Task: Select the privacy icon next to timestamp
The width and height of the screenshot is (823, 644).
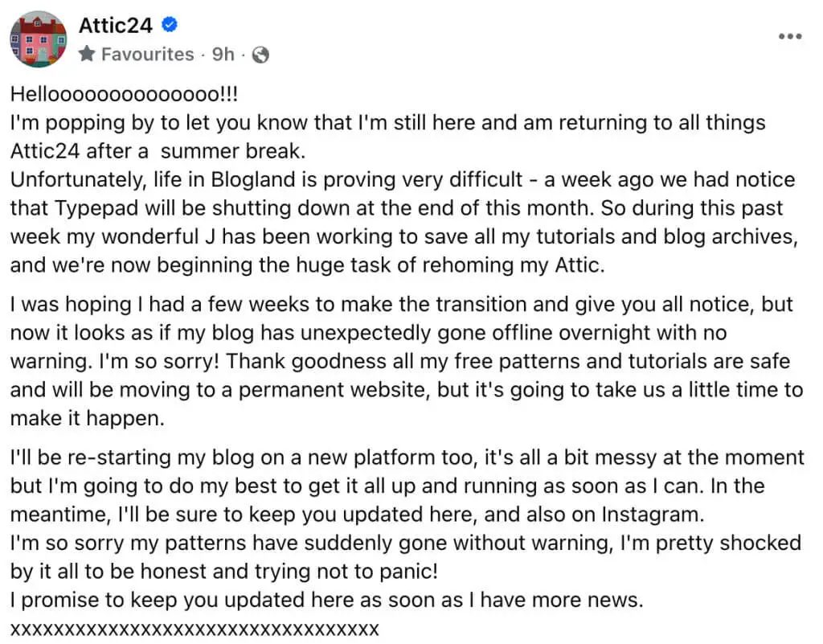Action: point(259,55)
